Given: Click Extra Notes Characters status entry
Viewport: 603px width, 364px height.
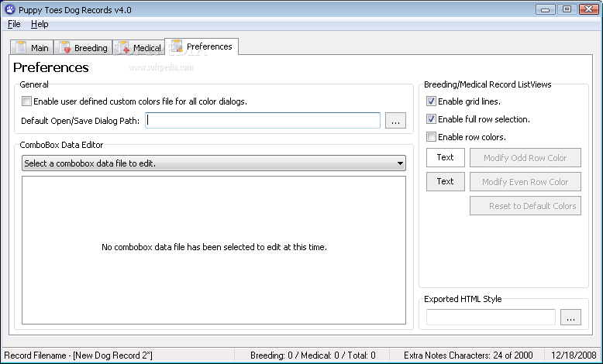Looking at the screenshot, I should [468, 355].
